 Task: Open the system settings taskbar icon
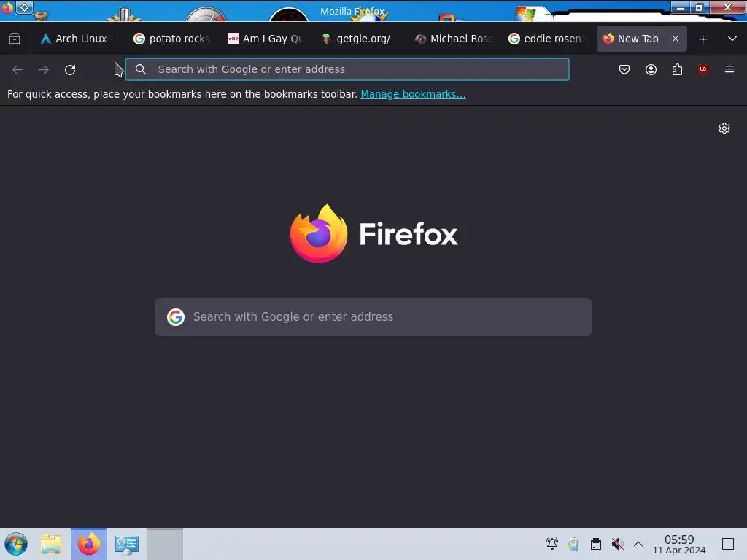pyautogui.click(x=127, y=544)
